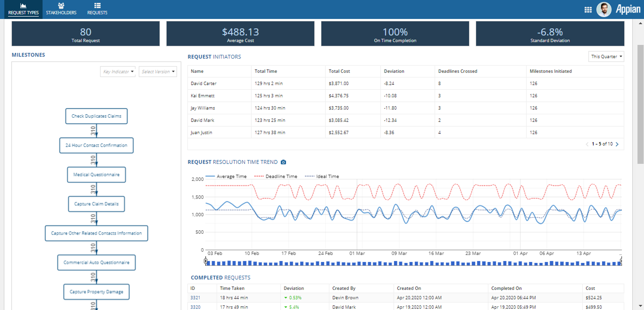The width and height of the screenshot is (644, 310).
Task: Click the $4,376.75 total cost cell
Action: (338, 96)
